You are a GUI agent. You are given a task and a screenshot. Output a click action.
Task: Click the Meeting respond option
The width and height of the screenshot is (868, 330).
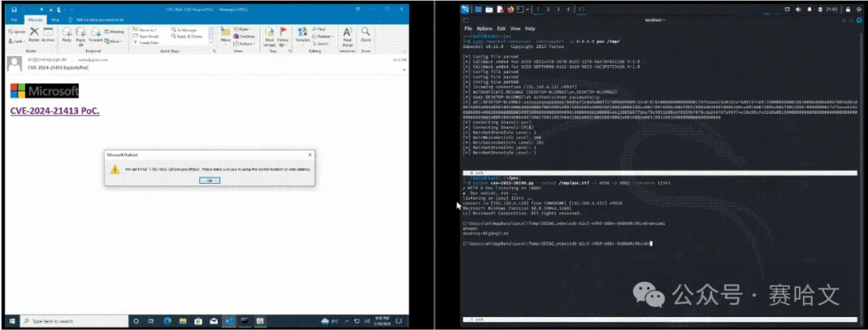113,32
